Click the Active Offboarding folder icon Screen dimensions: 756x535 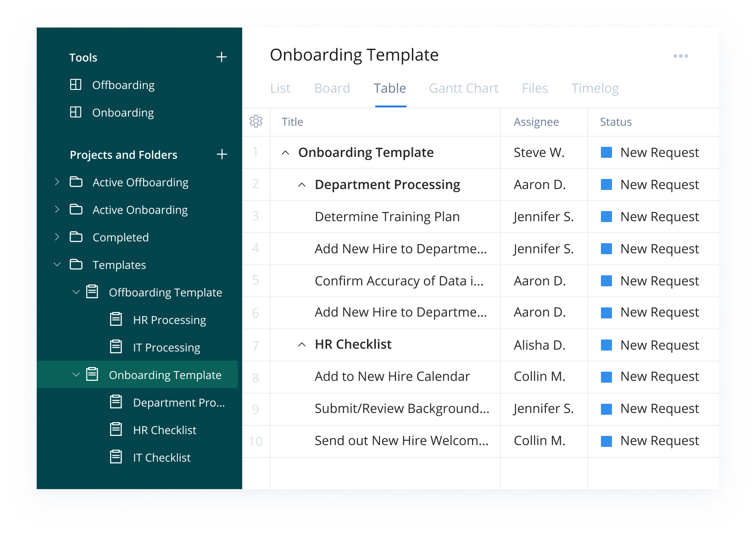tap(76, 182)
